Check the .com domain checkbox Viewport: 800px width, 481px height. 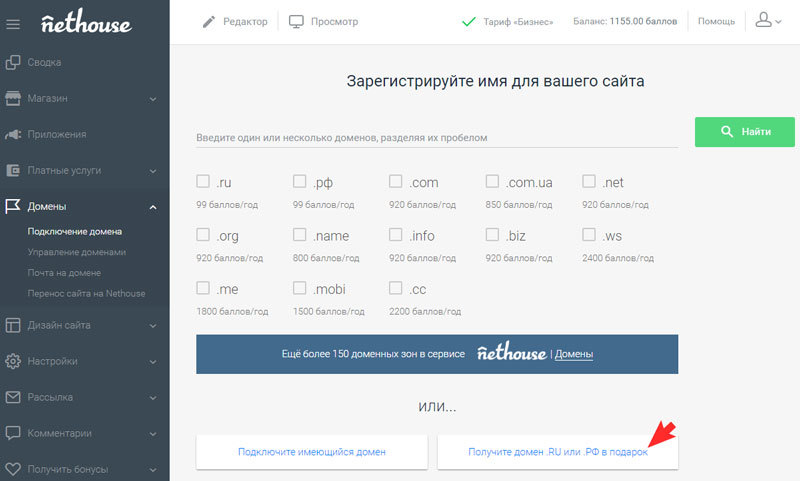(395, 181)
